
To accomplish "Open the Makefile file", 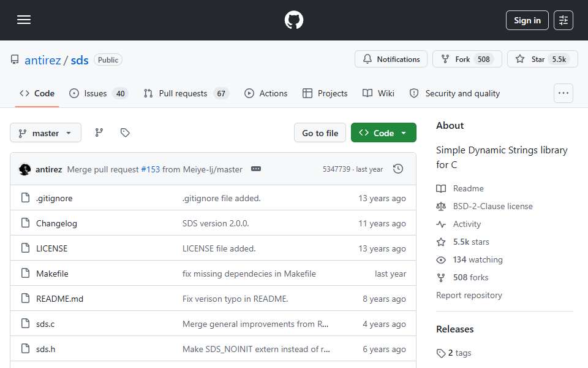I will [52, 274].
